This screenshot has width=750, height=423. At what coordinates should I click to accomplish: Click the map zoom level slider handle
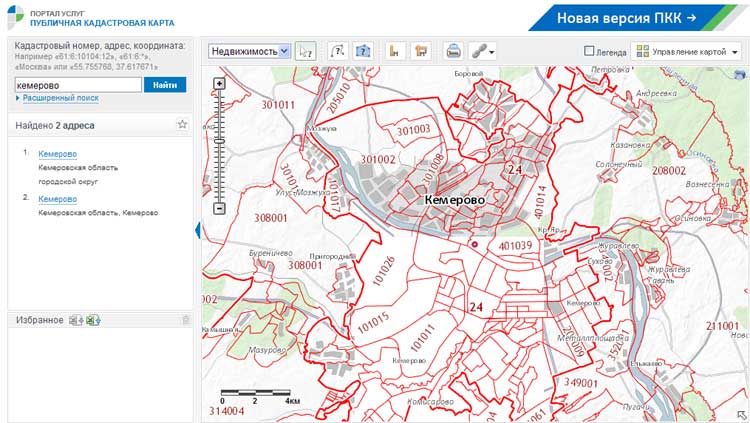[x=219, y=141]
